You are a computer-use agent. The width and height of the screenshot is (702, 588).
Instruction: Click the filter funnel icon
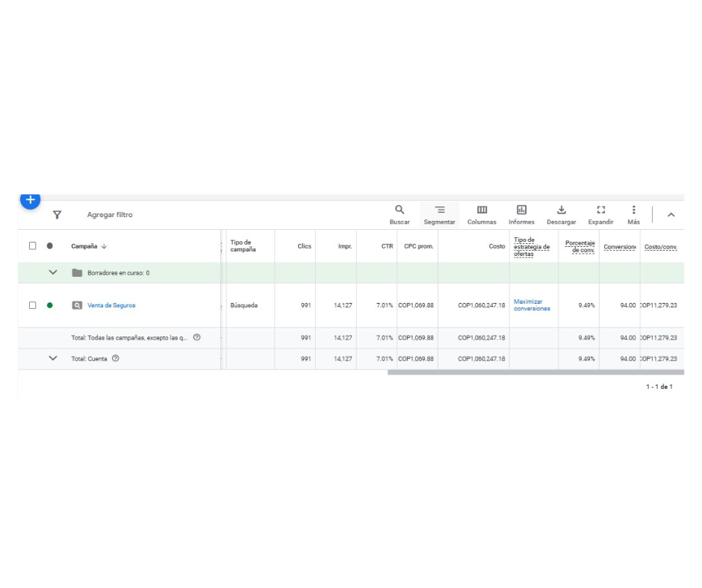pyautogui.click(x=57, y=215)
